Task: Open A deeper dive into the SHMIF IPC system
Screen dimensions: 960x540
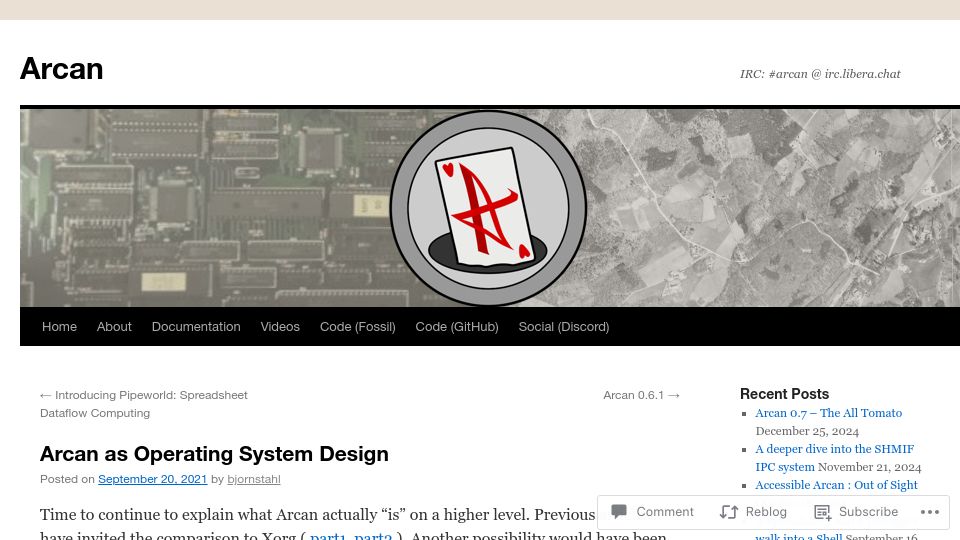Action: [x=834, y=458]
